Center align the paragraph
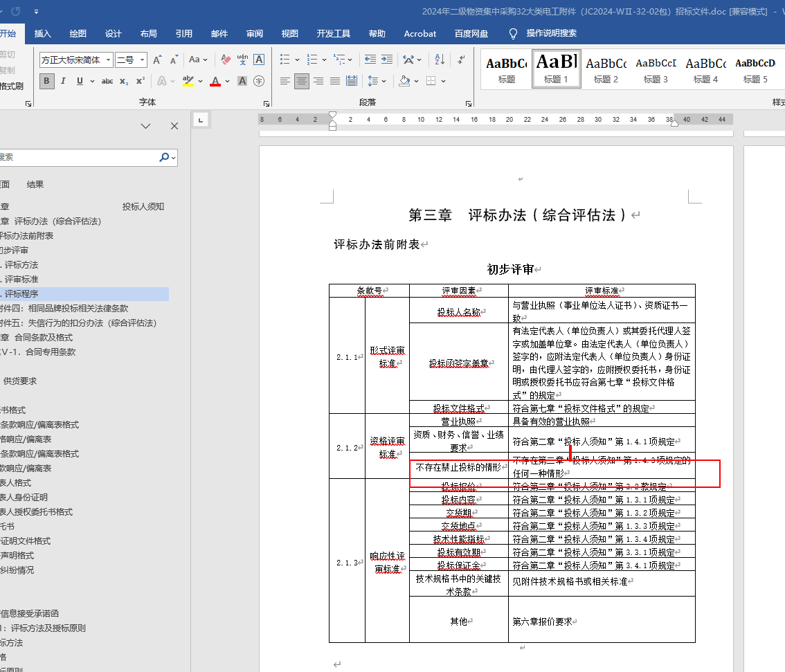The height and width of the screenshot is (672, 785). click(302, 81)
